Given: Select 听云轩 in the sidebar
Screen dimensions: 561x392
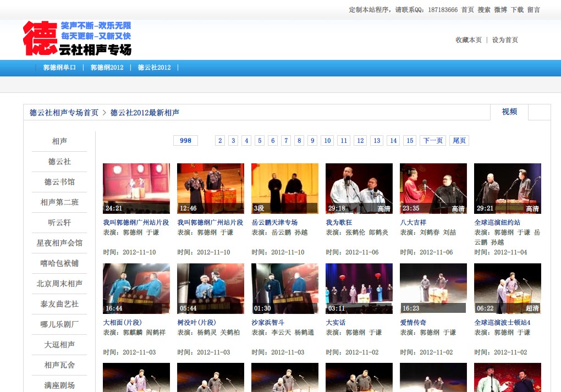Looking at the screenshot, I should click(x=59, y=223).
